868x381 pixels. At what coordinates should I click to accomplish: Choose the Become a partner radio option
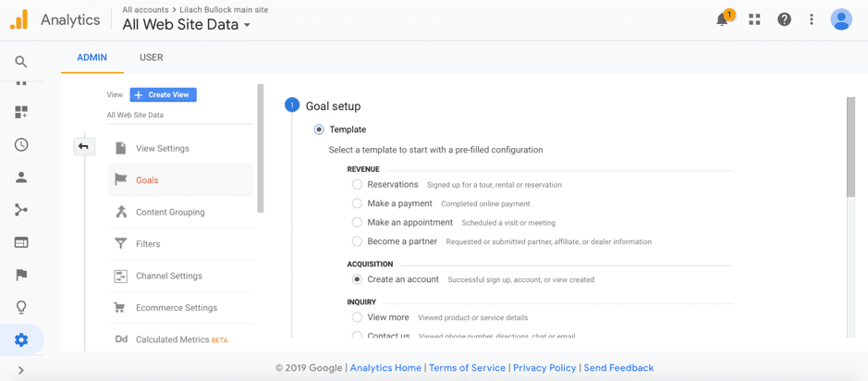pyautogui.click(x=357, y=241)
